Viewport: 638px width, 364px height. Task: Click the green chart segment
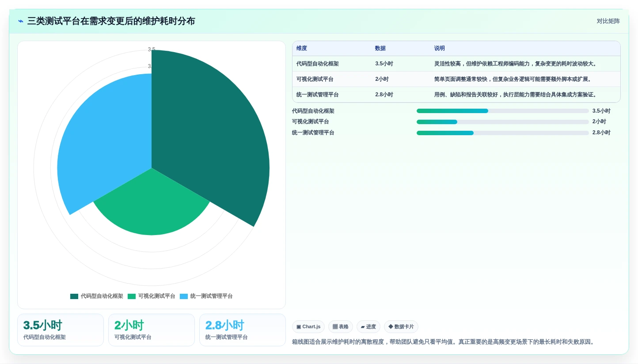click(152, 208)
